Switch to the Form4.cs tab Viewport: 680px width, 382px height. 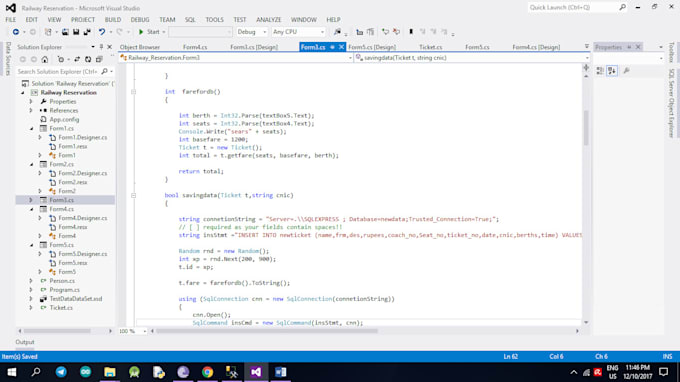(195, 47)
